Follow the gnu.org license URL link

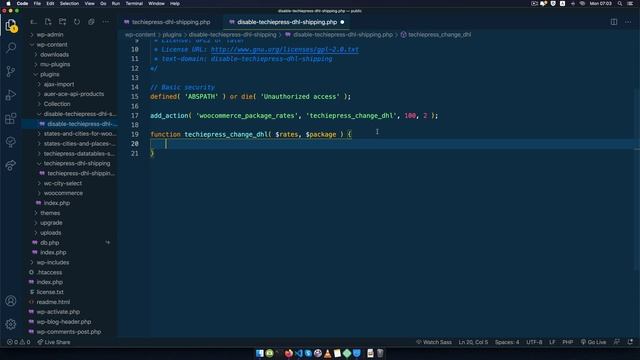pos(284,49)
